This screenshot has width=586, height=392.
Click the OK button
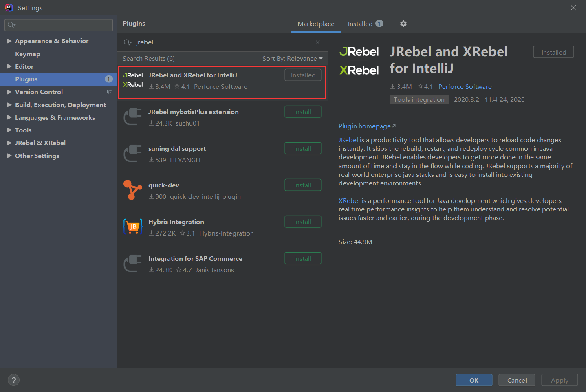[x=474, y=380]
